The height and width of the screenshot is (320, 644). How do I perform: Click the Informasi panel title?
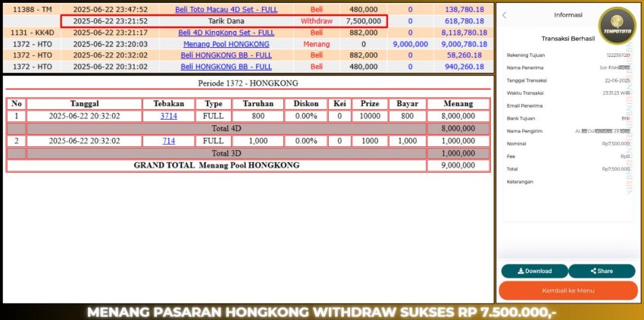568,15
